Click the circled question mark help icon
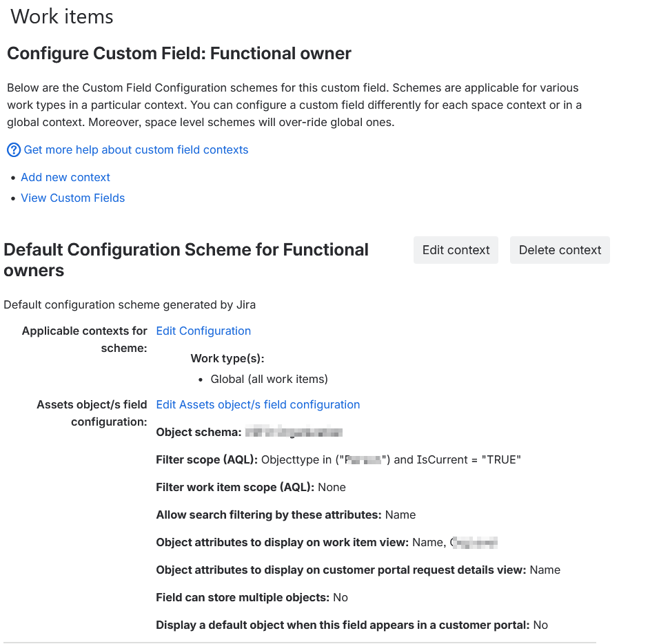 click(x=13, y=149)
